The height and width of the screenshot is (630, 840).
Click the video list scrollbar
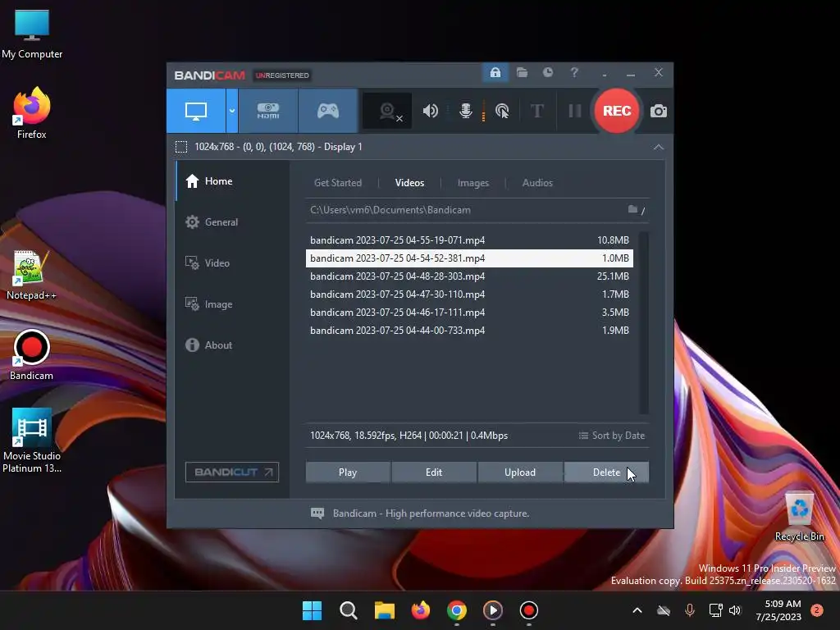[x=644, y=322]
